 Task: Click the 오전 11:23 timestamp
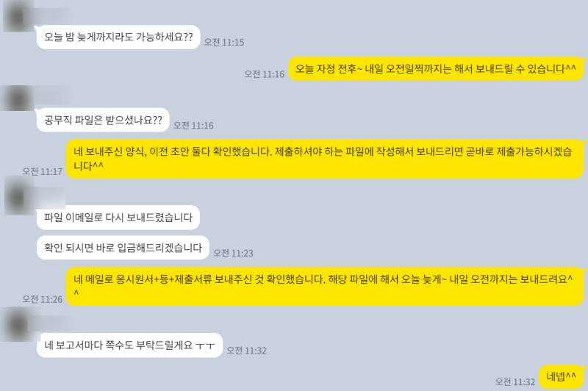pos(233,254)
